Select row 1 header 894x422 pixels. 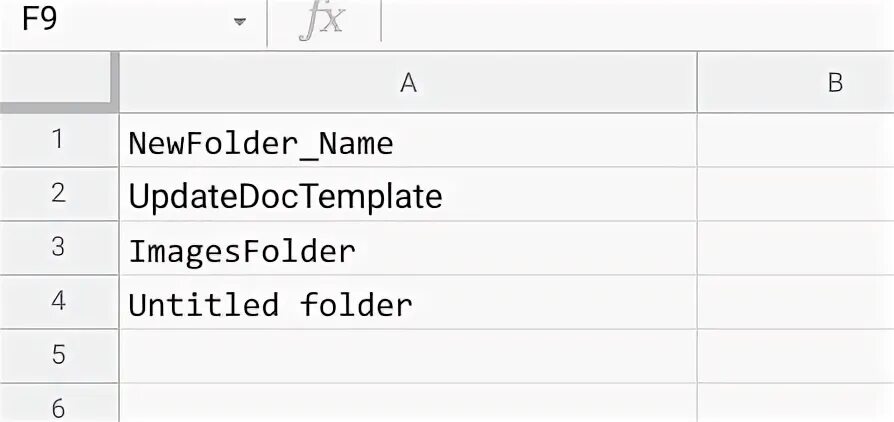pyautogui.click(x=58, y=140)
